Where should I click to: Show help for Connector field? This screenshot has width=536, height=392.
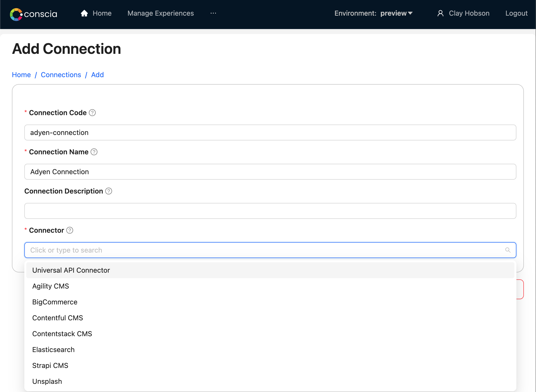[70, 230]
